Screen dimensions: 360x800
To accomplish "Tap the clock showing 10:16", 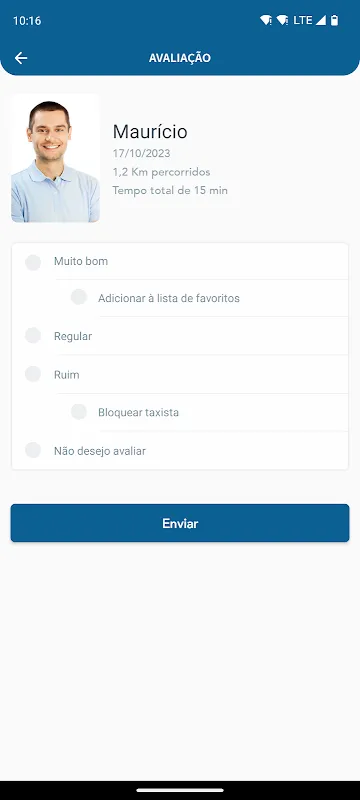I will tap(27, 21).
